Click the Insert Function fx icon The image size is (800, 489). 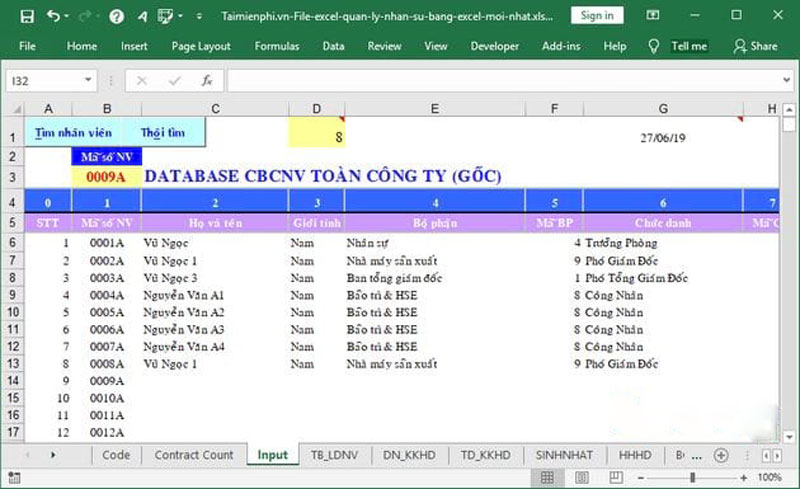coord(206,81)
